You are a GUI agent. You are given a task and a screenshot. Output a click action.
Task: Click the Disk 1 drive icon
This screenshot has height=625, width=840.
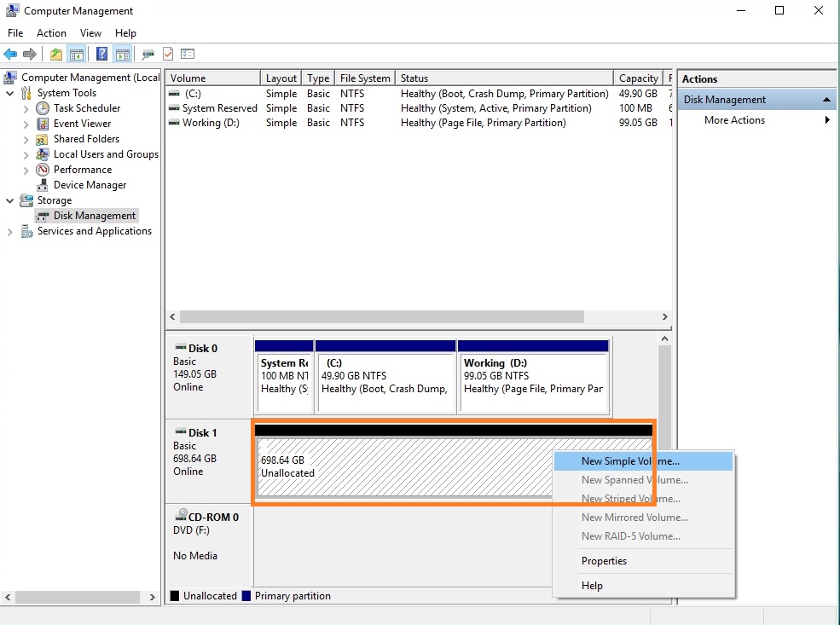(x=181, y=431)
